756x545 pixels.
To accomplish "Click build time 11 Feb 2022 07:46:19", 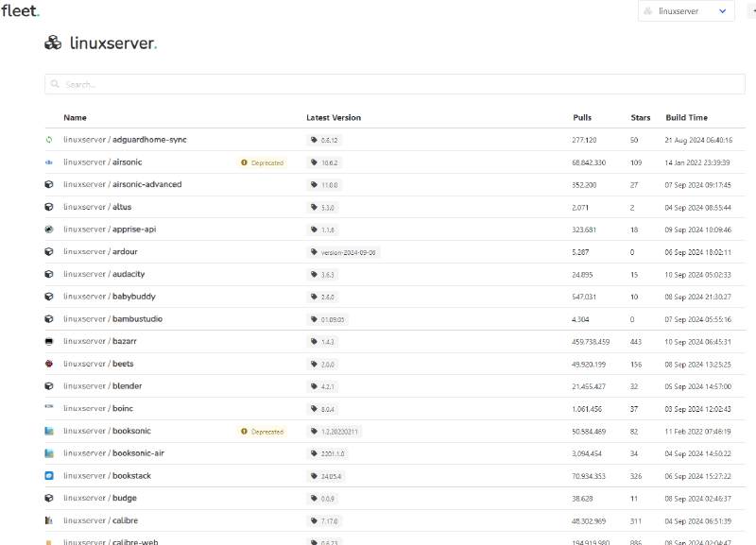I will point(697,432).
